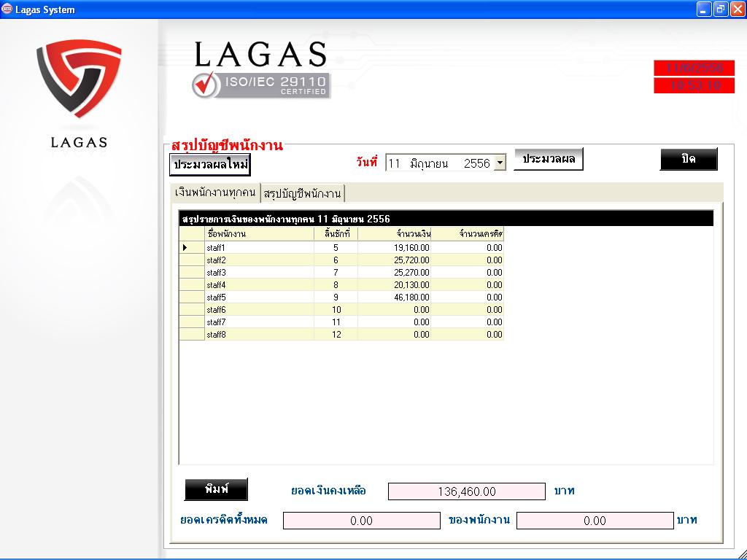747x560 pixels.
Task: Click the ยอดเครดิตทั้งหมด total credit field
Action: click(361, 521)
